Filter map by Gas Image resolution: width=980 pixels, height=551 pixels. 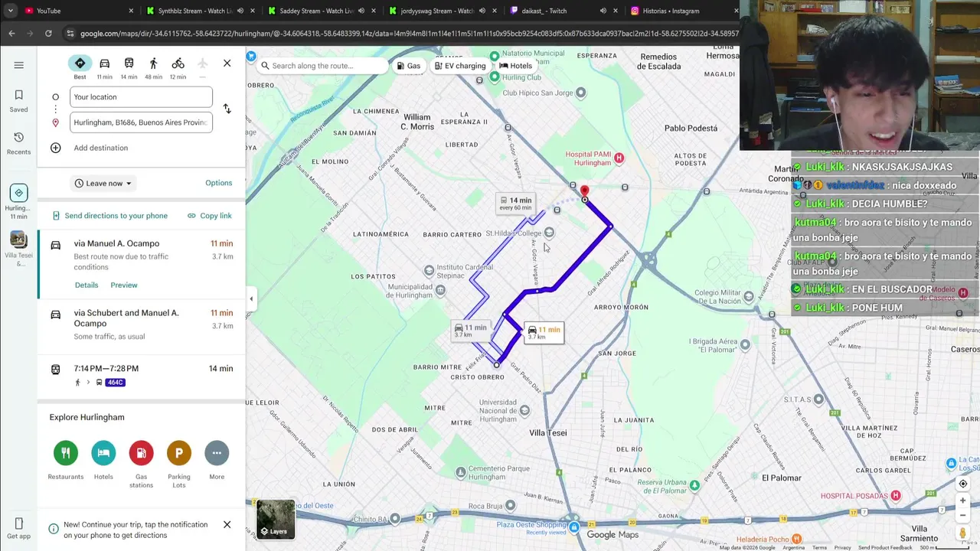pos(408,66)
